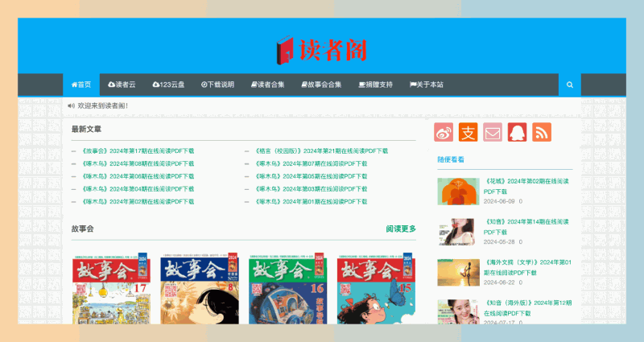Click the date 2024-05-28
Screen dimensions: 644x342
(499, 242)
